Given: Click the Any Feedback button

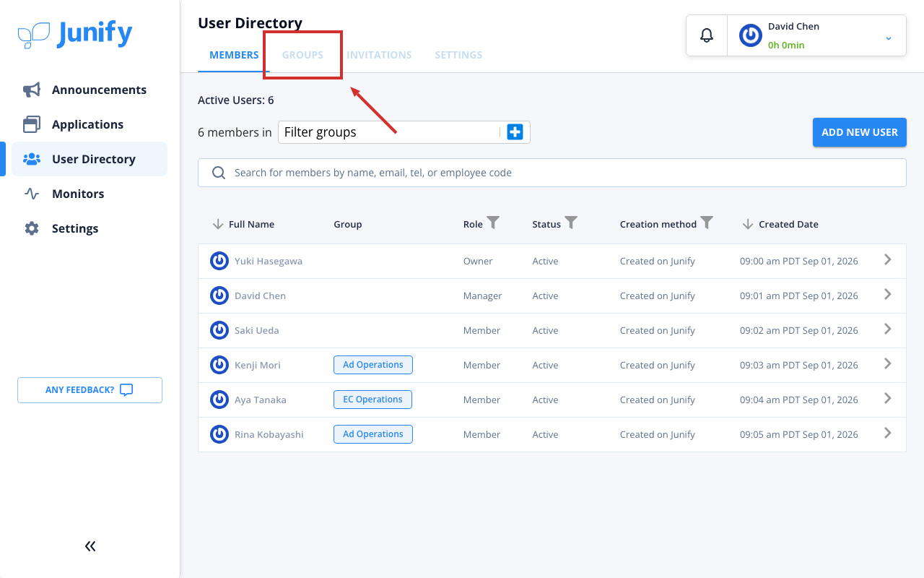Looking at the screenshot, I should coord(90,390).
